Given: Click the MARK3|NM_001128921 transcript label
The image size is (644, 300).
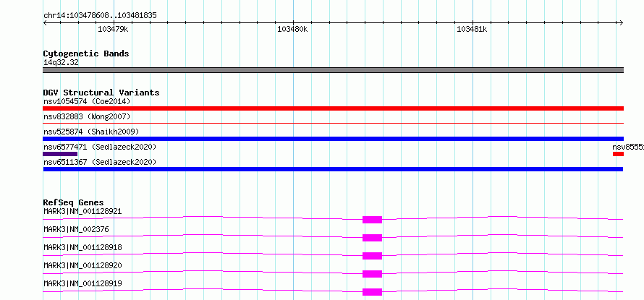Looking at the screenshot, I should point(82,211).
